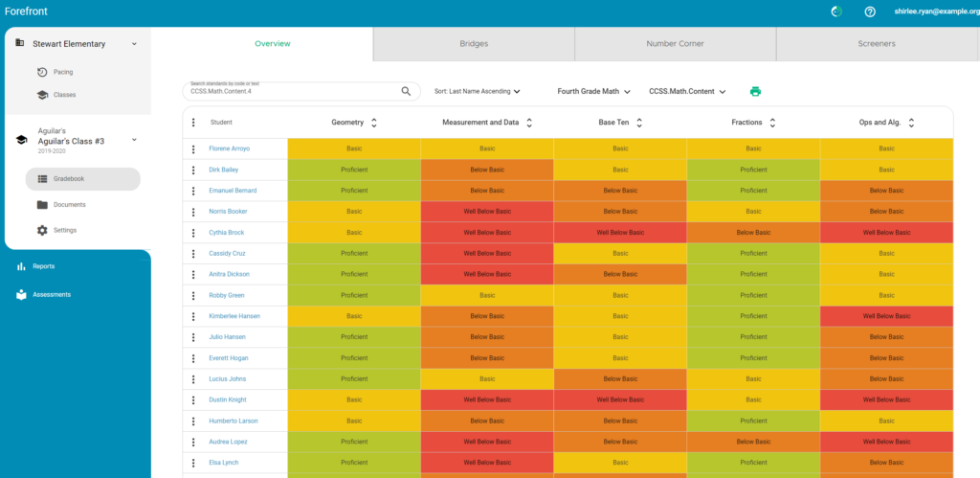Switch to the Number Corner tab
This screenshot has width=980, height=478.
pos(675,44)
